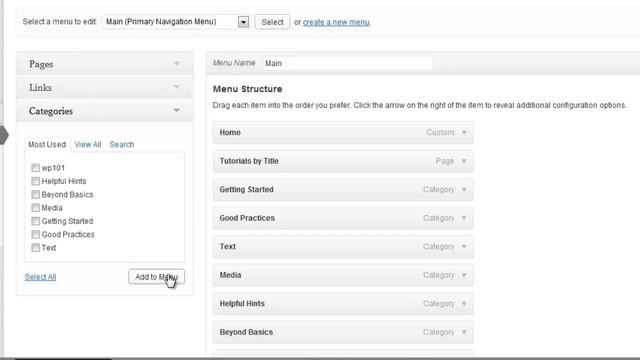Expand Media menu item options arrow
This screenshot has height=360, width=640.
point(464,275)
